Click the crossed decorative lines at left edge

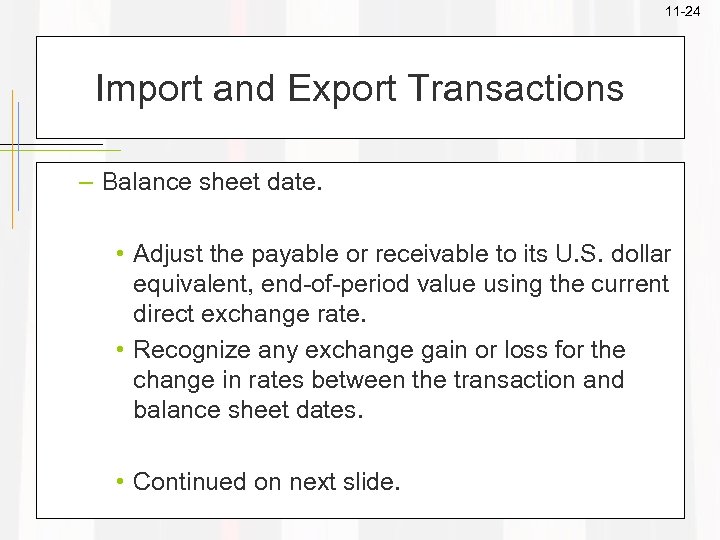[x=16, y=150]
